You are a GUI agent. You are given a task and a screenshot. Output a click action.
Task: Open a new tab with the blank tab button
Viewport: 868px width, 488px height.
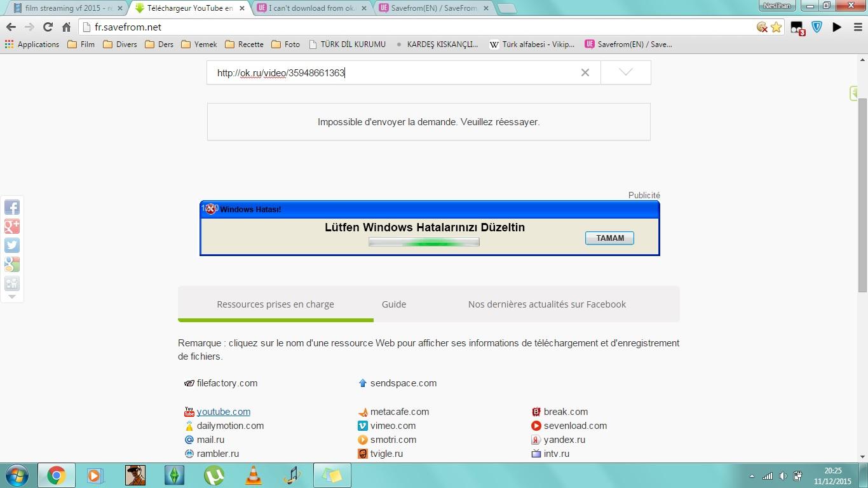[506, 8]
